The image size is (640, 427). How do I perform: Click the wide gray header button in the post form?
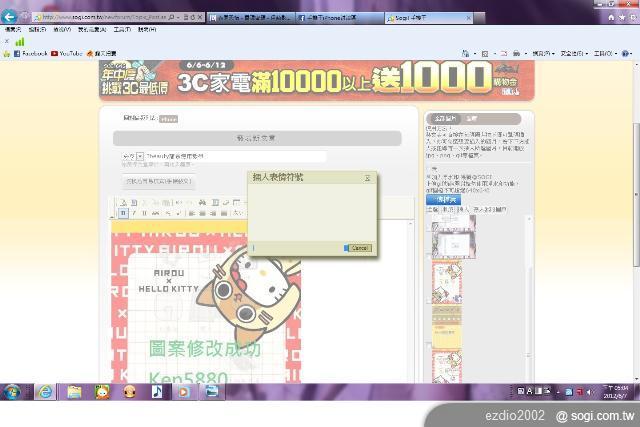pos(257,138)
